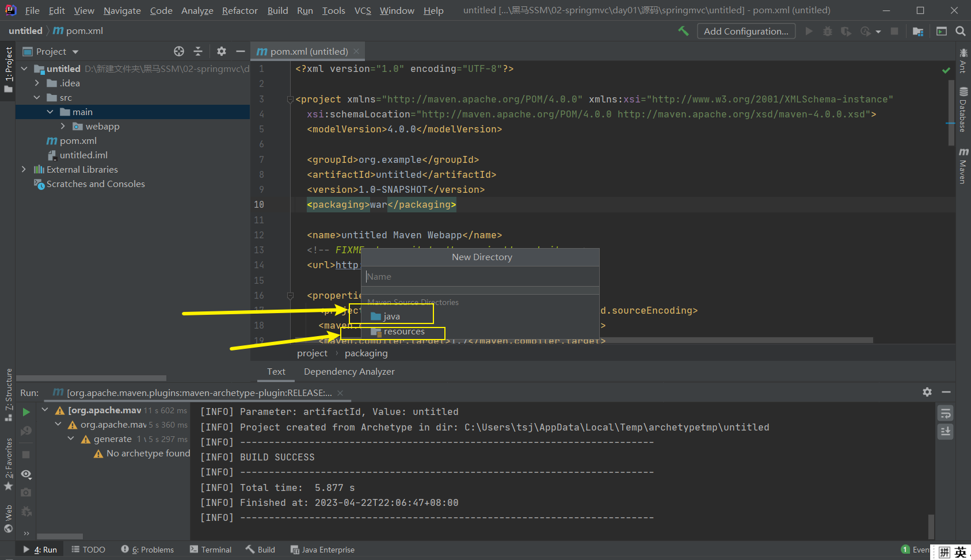
Task: Click the editor vertical scrollbar
Action: [x=951, y=112]
